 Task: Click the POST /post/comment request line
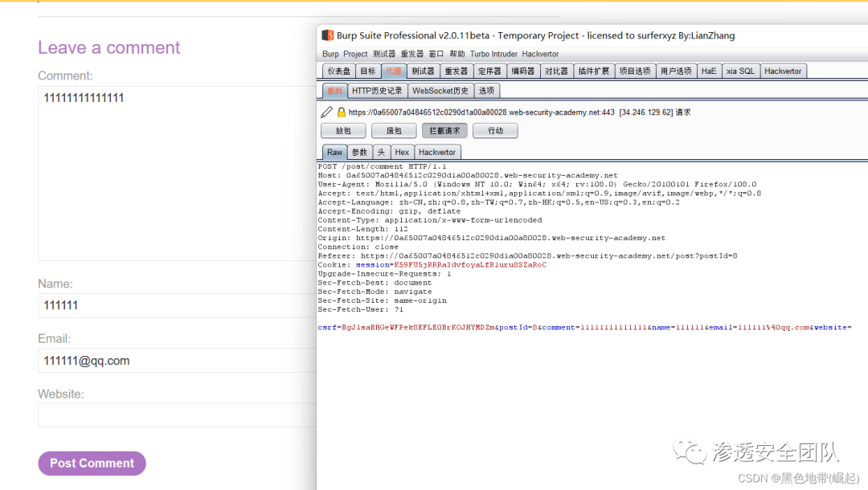(382, 166)
